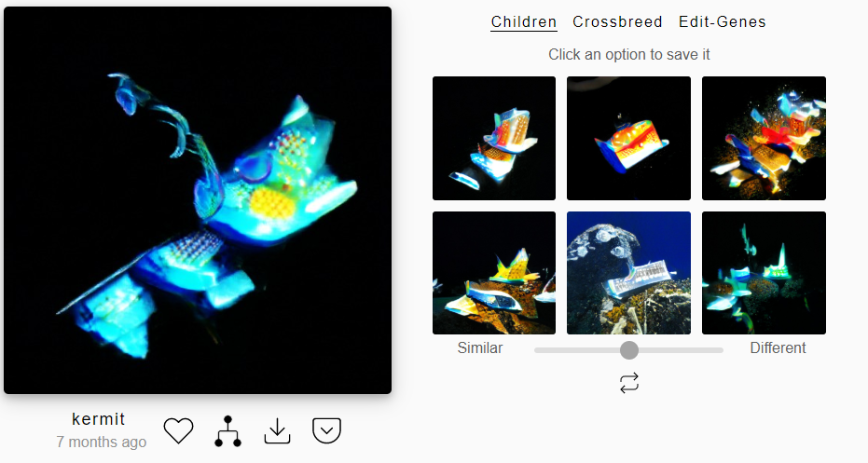
Task: Save the top-left child image
Action: coord(494,138)
